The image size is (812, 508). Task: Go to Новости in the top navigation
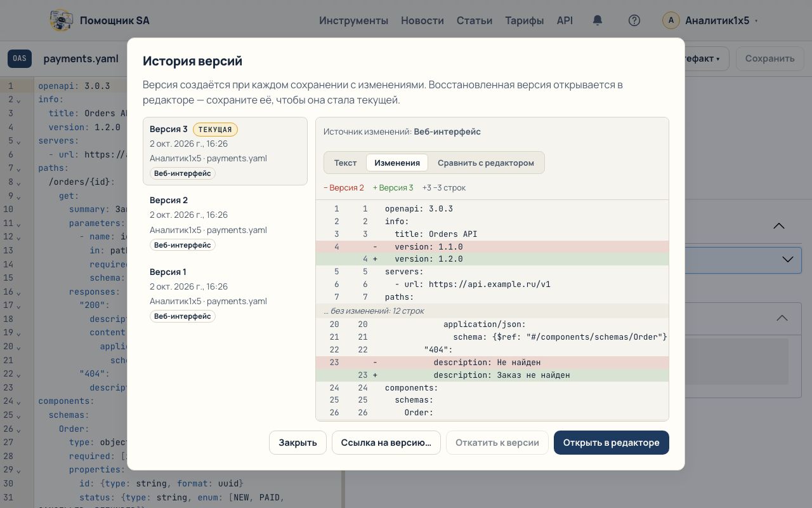[x=422, y=20]
